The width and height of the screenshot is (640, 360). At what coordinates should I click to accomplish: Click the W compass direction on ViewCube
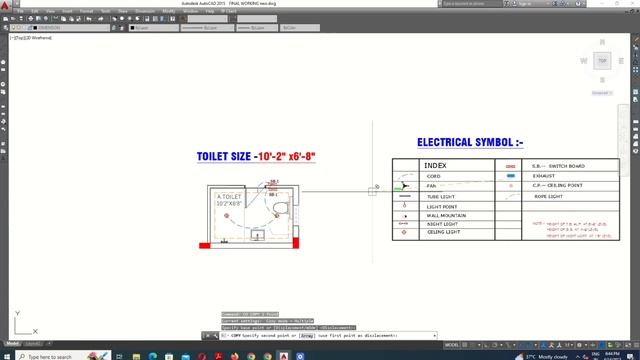pyautogui.click(x=584, y=61)
